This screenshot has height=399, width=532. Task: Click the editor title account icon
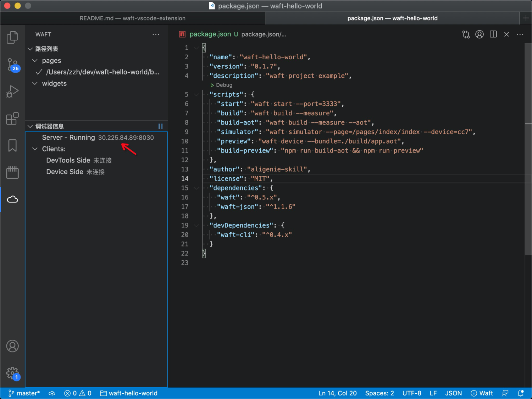pos(480,34)
